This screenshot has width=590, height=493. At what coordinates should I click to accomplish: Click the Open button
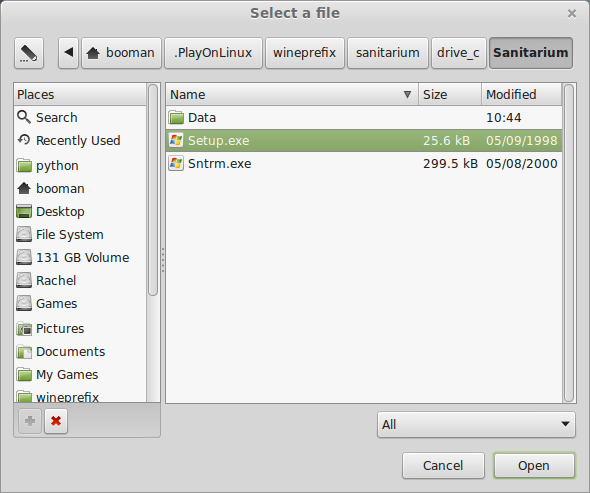pyautogui.click(x=534, y=466)
